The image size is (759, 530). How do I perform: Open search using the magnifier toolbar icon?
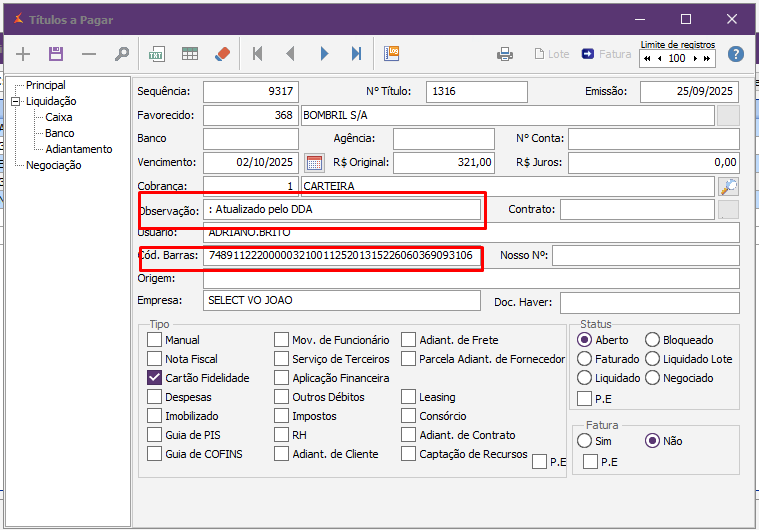[121, 54]
